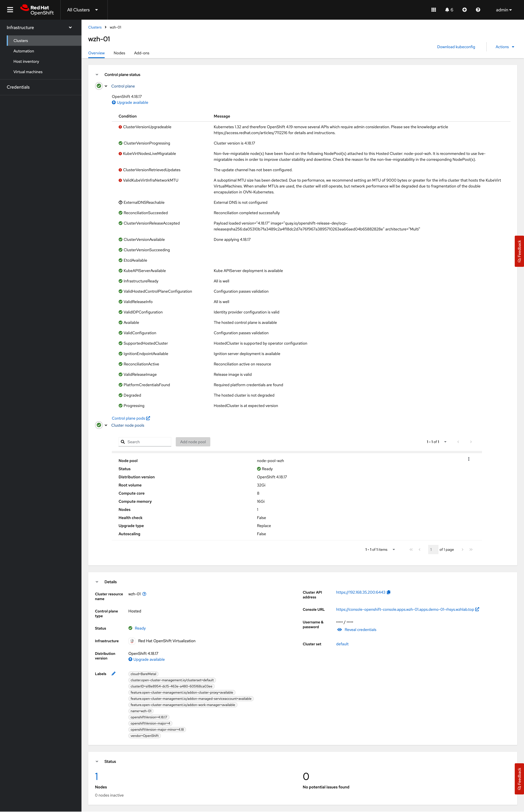Edit labels with the pencil icon
524x812 pixels.
[113, 674]
